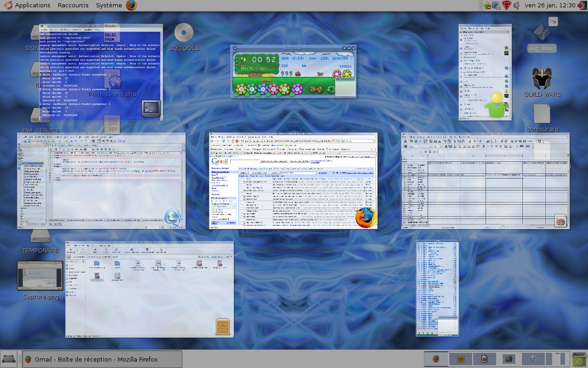Screen dimensions: 588x368
Task: Click the caterpillar seek slider in XMMS
Action: (266, 80)
